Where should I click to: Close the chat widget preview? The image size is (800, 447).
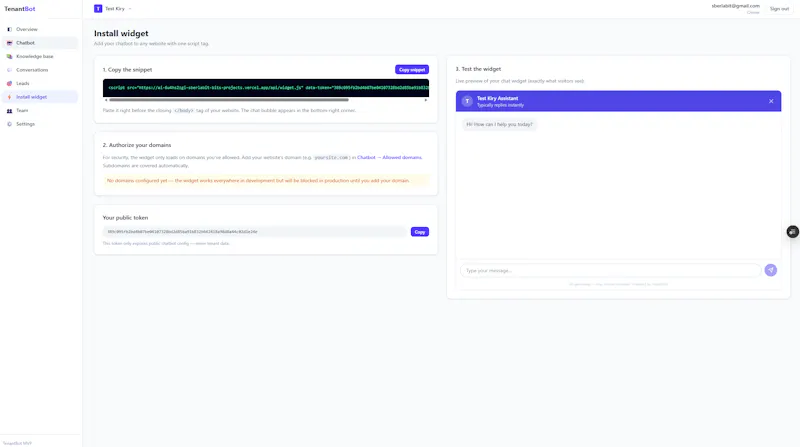(x=771, y=101)
